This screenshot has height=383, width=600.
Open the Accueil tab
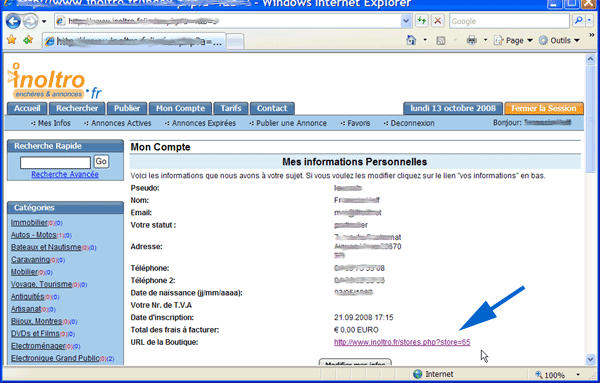coord(27,108)
